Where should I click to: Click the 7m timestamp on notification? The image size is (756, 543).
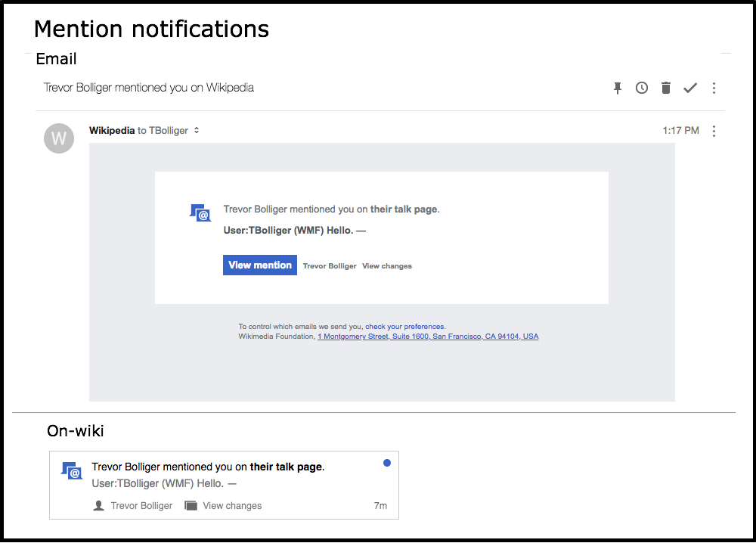tap(380, 505)
